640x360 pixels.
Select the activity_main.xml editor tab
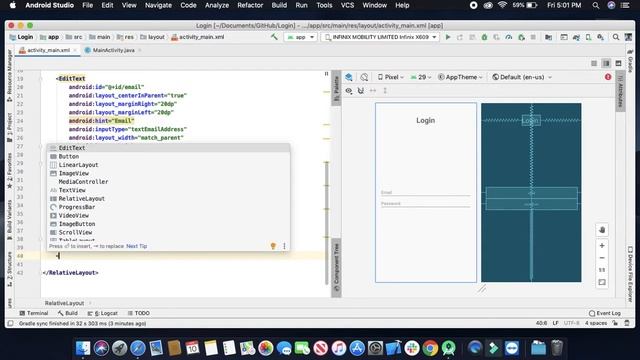click(48, 50)
